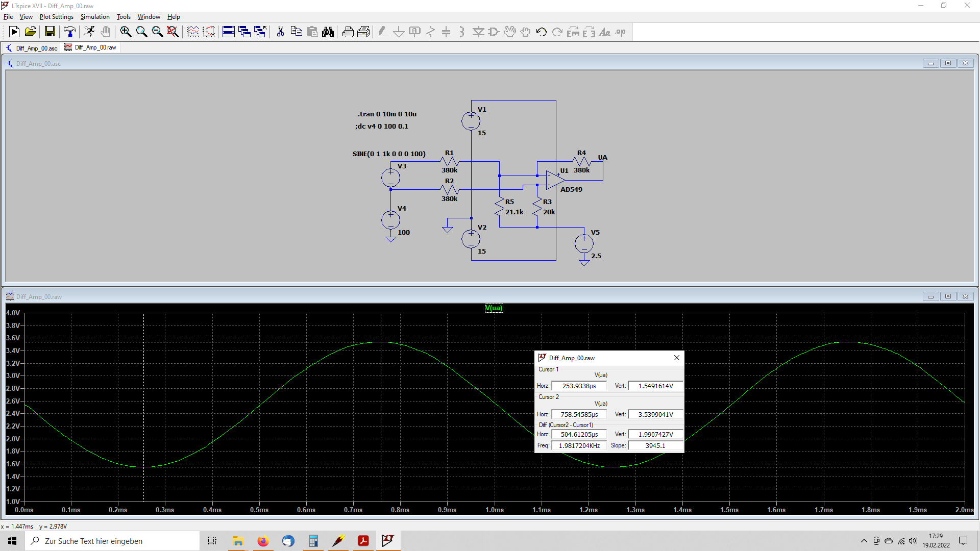Click the Redo arrow icon
980x551 pixels.
557,32
